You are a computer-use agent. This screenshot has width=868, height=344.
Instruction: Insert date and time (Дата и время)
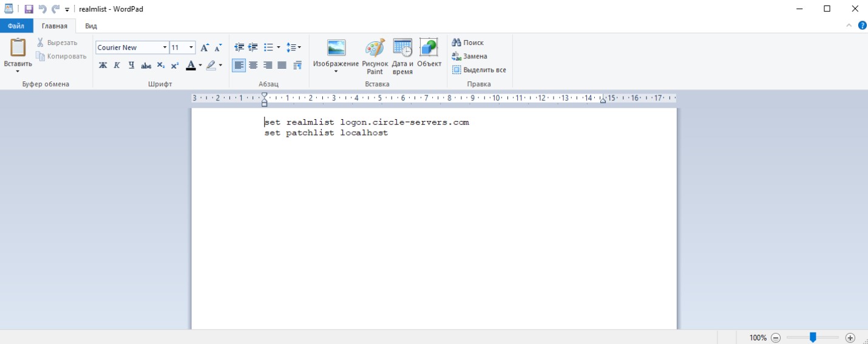(x=402, y=56)
